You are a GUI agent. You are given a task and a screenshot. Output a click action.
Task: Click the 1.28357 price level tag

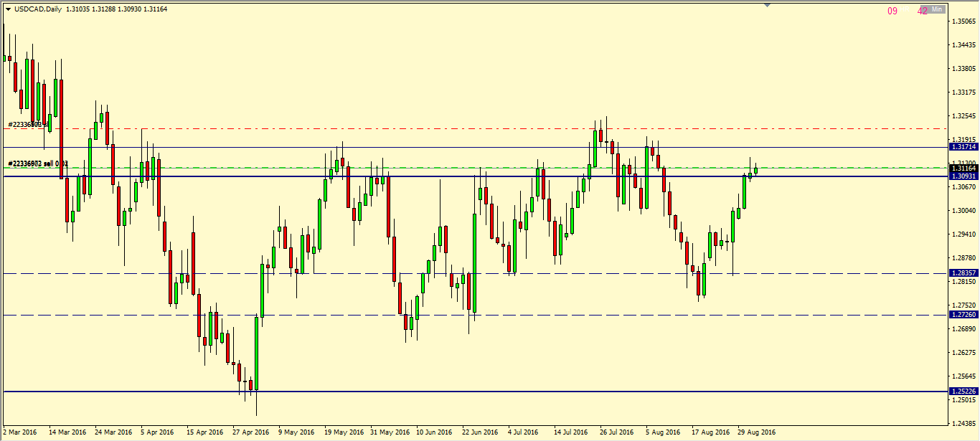point(963,273)
